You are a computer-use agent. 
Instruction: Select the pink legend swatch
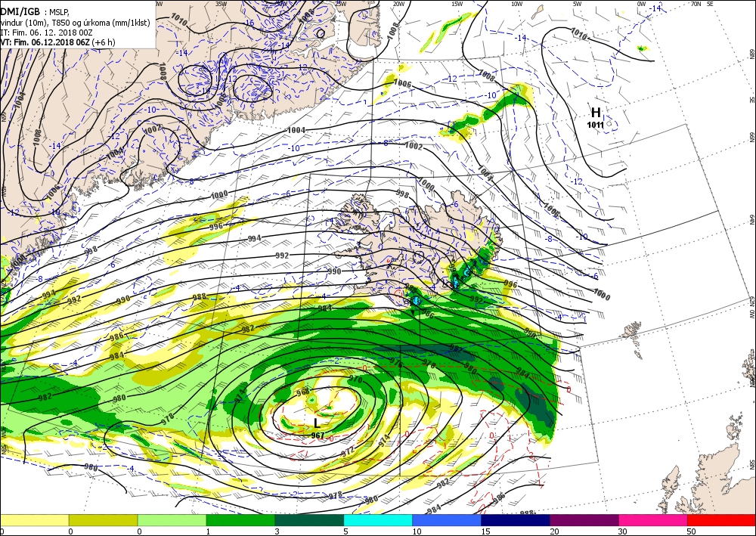653,520
